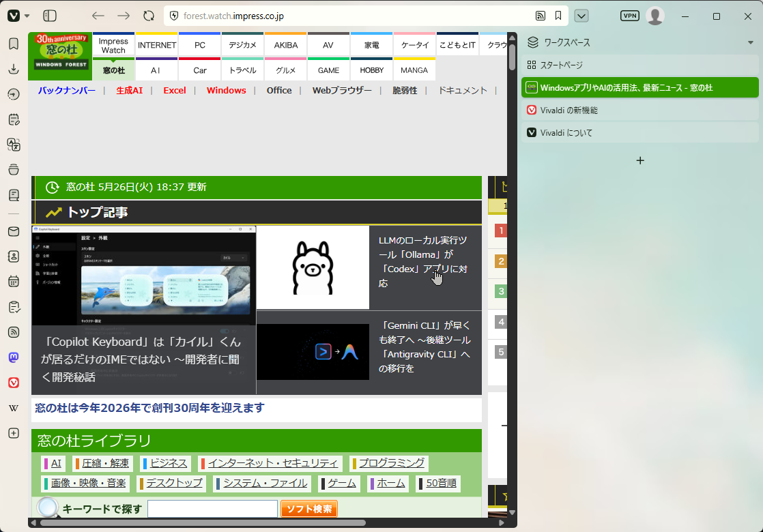Open Feeds panel in the sidebar
The height and width of the screenshot is (532, 763).
click(14, 332)
